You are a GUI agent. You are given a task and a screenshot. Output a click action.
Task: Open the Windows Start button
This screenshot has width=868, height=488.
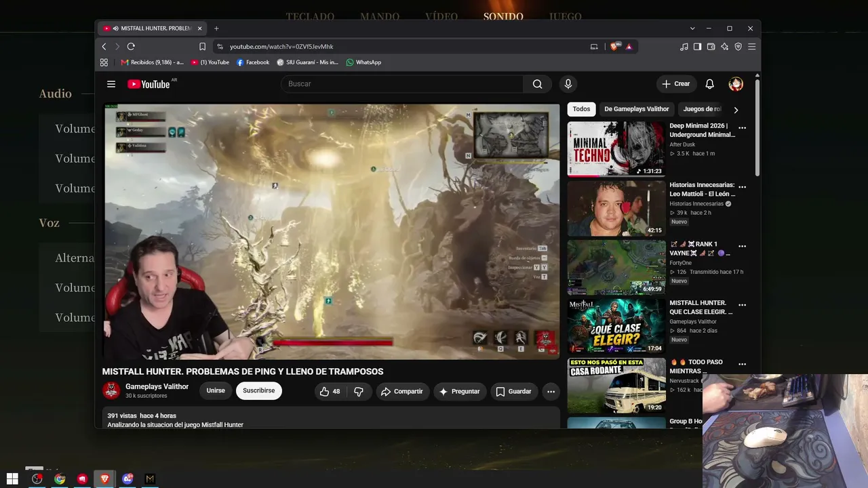(x=12, y=479)
